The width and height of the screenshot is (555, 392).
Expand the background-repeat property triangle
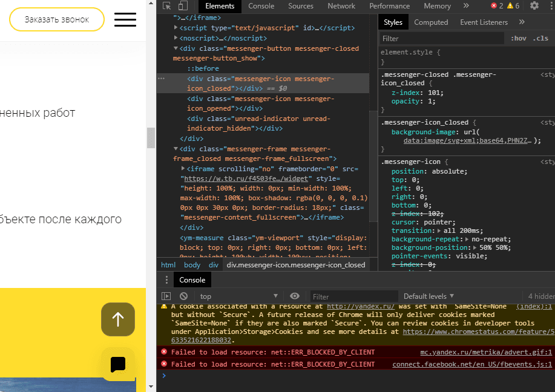click(x=467, y=239)
